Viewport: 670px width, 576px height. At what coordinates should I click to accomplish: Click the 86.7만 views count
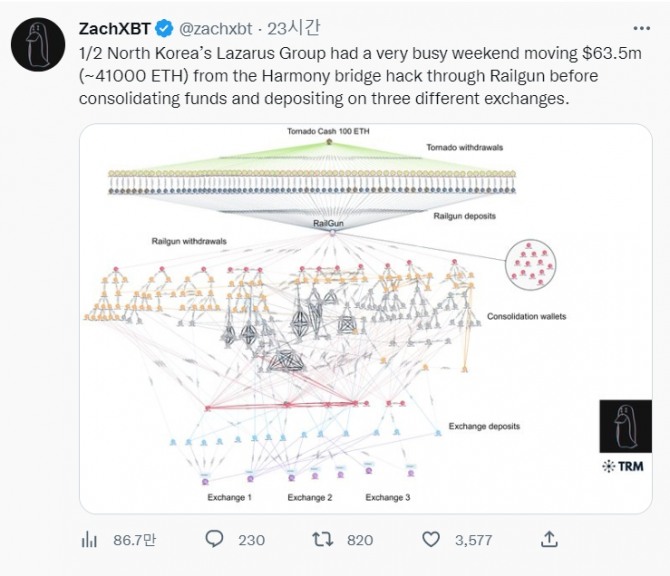pos(132,540)
